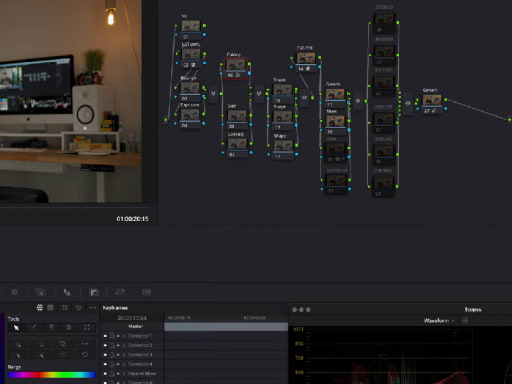Image resolution: width=512 pixels, height=384 pixels.
Task: Click the viewer image of the desk setup
Action: (x=71, y=101)
